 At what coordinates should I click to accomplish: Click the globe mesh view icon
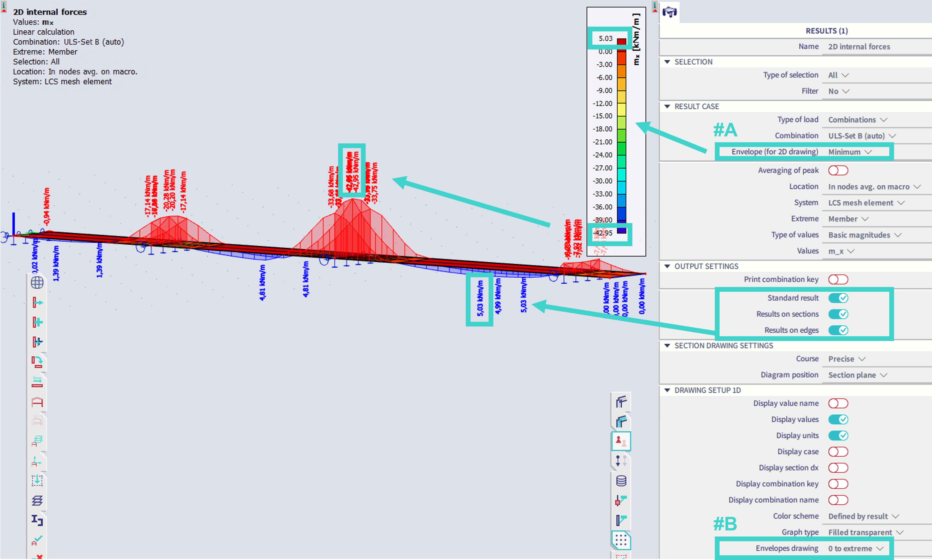click(37, 282)
